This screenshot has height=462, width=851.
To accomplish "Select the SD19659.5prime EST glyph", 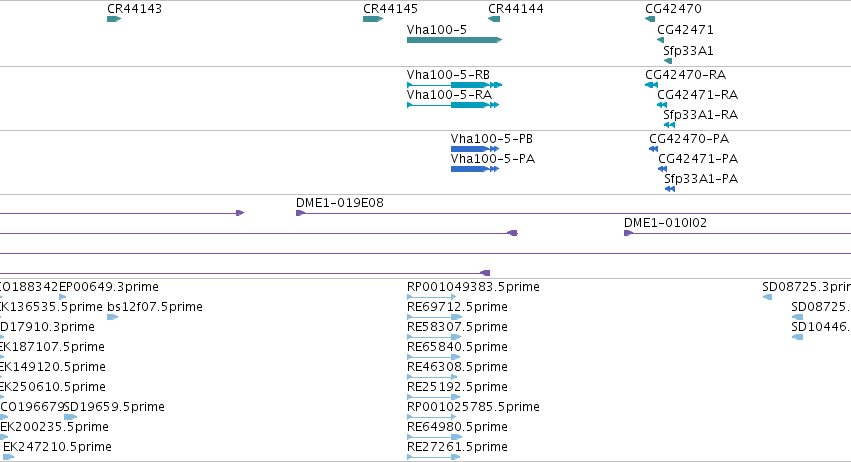I will [70, 417].
